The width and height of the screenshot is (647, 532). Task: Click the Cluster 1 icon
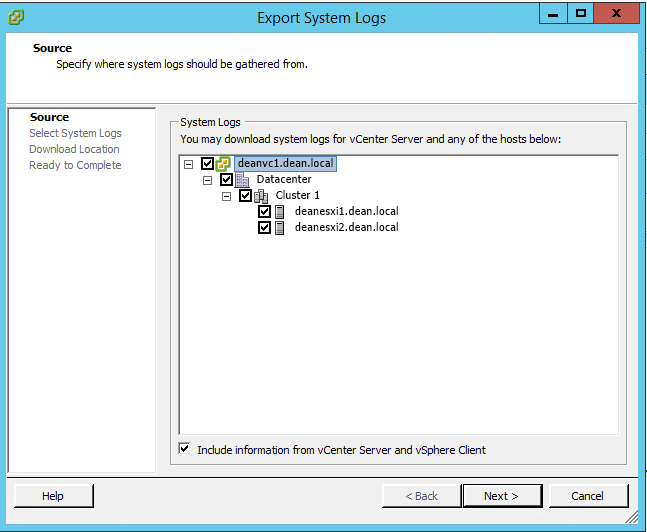pos(261,196)
